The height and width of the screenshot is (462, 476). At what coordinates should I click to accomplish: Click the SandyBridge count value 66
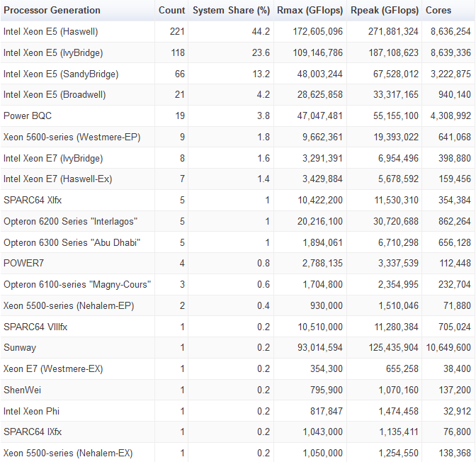(180, 74)
